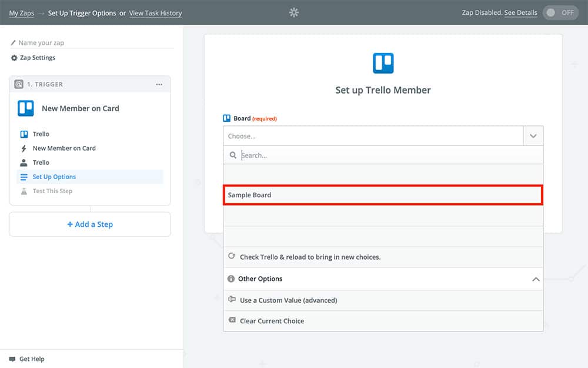
Task: Choose Use a Custom Value (advanced)
Action: (288, 300)
